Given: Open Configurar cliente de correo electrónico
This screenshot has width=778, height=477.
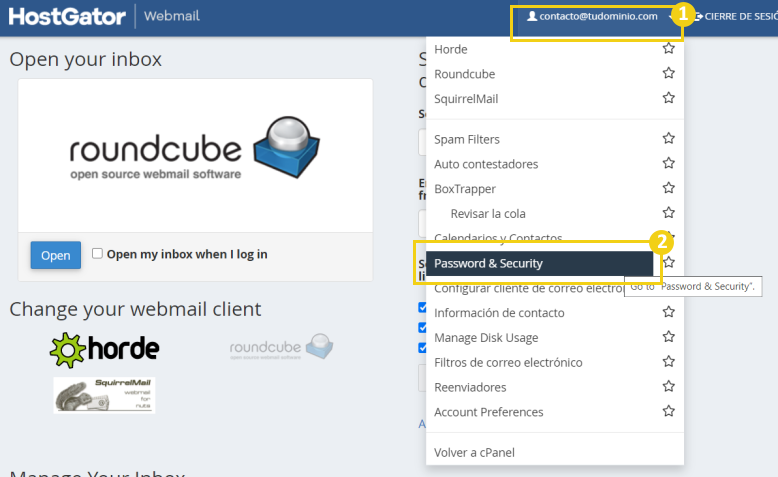Looking at the screenshot, I should point(529,288).
